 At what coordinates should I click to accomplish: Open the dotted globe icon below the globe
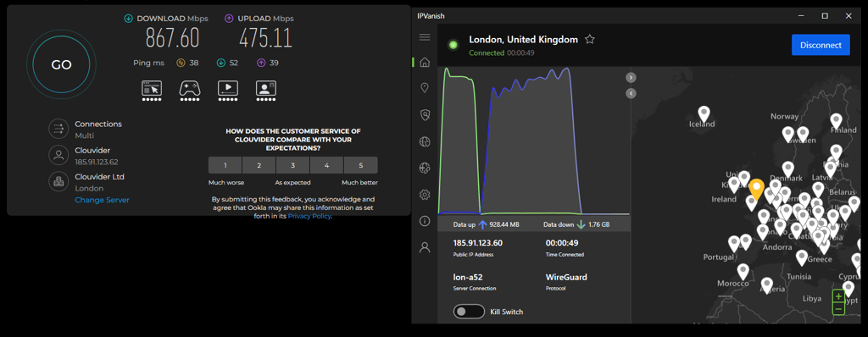(425, 168)
